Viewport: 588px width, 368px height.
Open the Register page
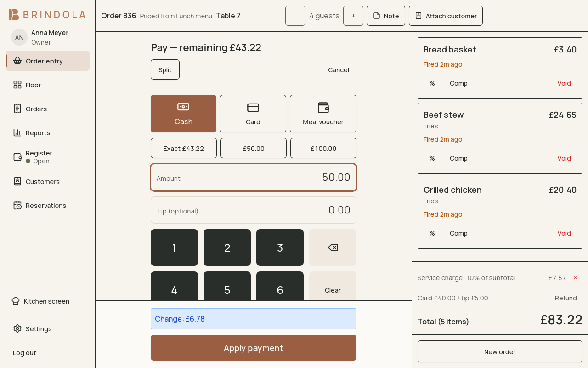coord(47,157)
